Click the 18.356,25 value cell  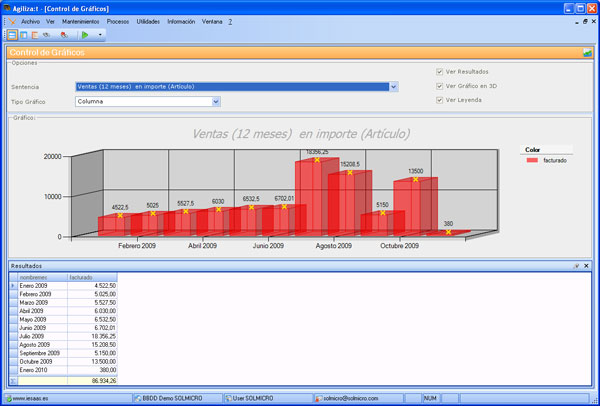93,336
